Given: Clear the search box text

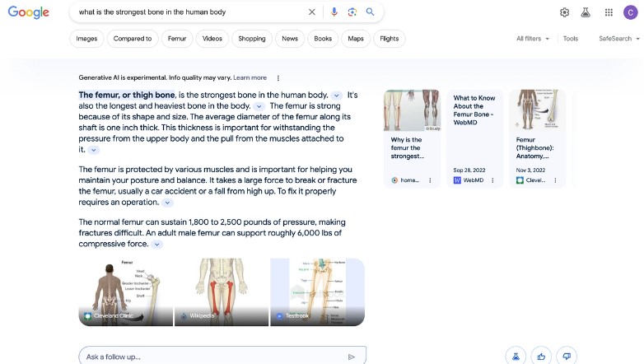Looking at the screenshot, I should click(x=311, y=12).
